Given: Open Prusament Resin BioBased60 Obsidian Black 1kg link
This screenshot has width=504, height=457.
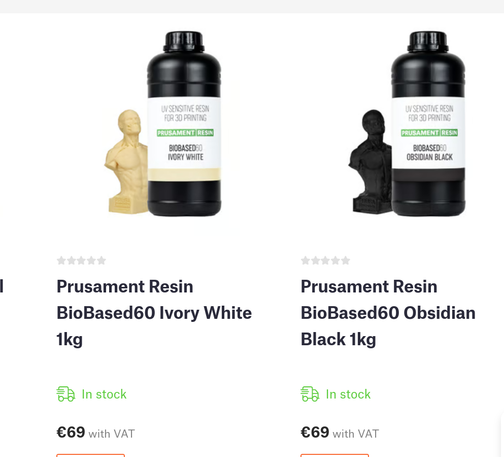Looking at the screenshot, I should pos(388,313).
